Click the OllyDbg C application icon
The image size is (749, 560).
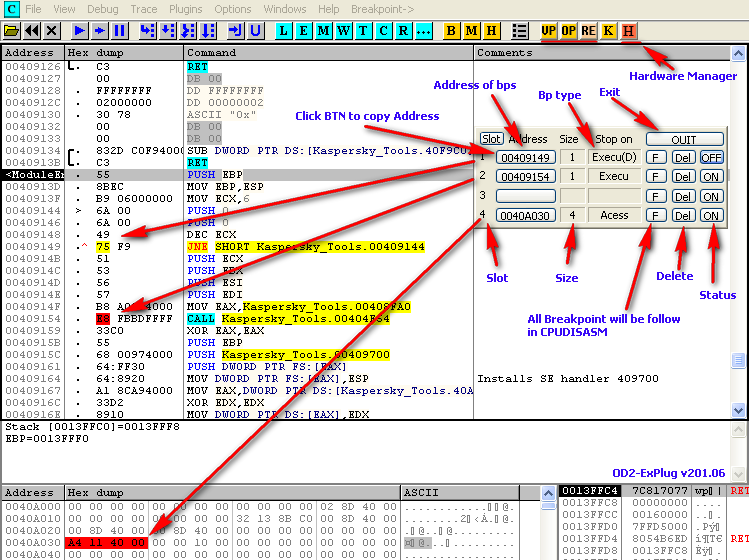pos(10,9)
